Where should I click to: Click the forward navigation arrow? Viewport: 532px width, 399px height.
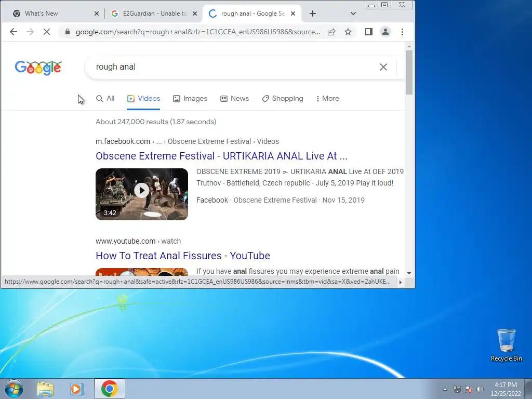30,32
